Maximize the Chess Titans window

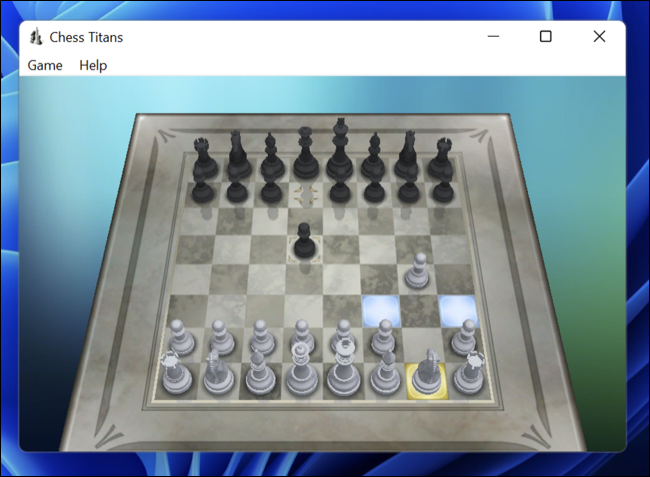(x=546, y=36)
